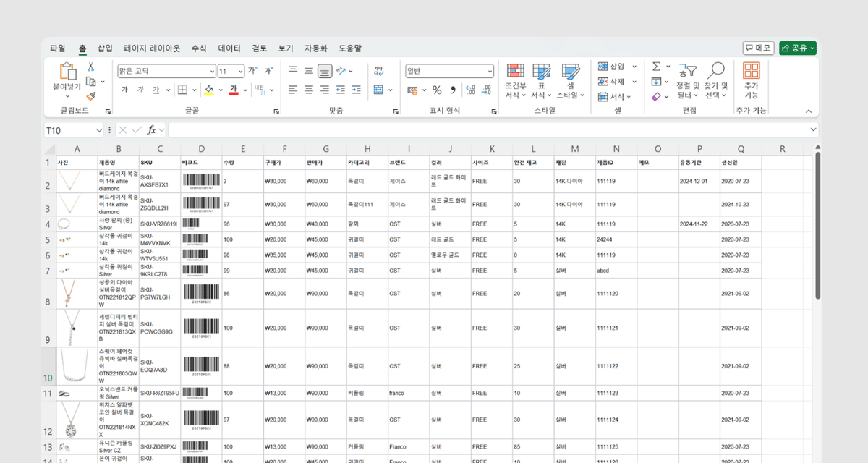Toggle the wrap text button
Viewport: 868px width, 463px height.
coord(378,71)
